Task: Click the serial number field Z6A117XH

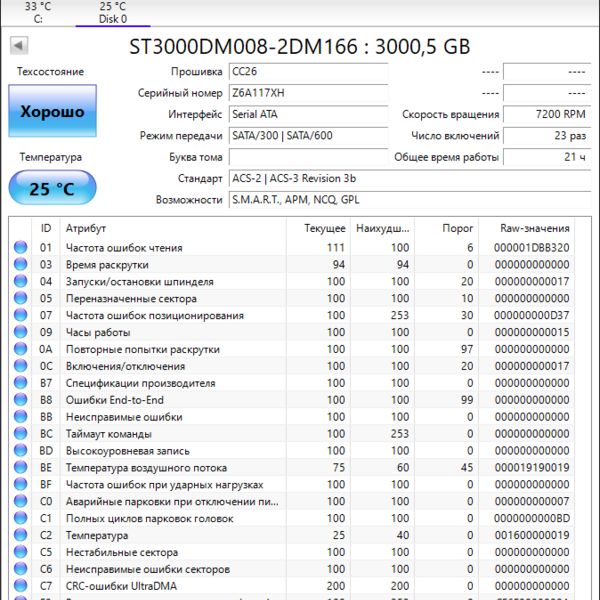Action: (308, 93)
